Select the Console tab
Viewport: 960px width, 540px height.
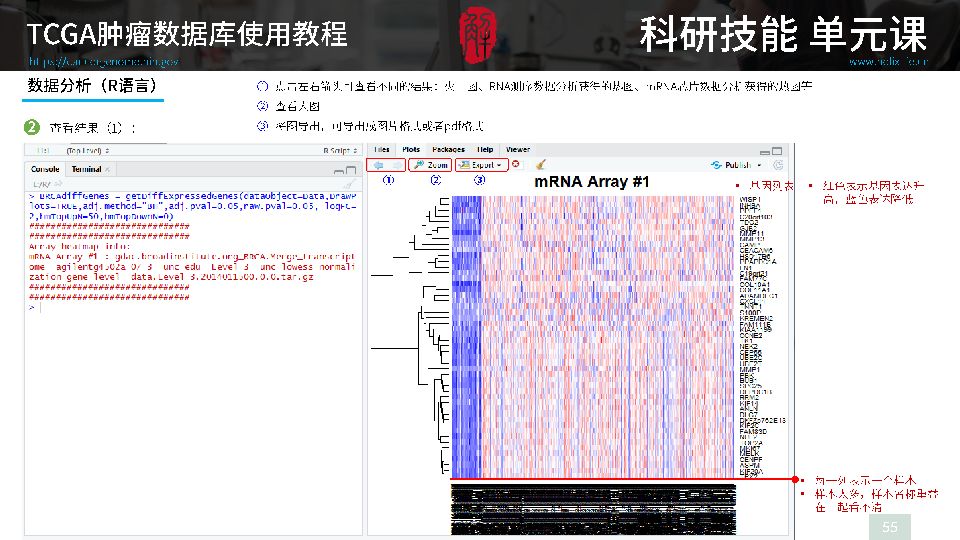click(x=45, y=169)
